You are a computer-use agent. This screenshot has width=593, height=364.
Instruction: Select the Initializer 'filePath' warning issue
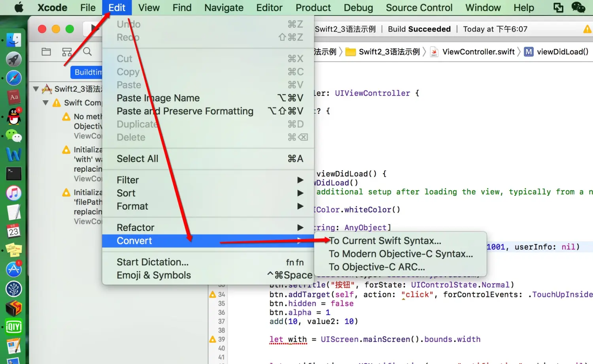[x=82, y=206]
